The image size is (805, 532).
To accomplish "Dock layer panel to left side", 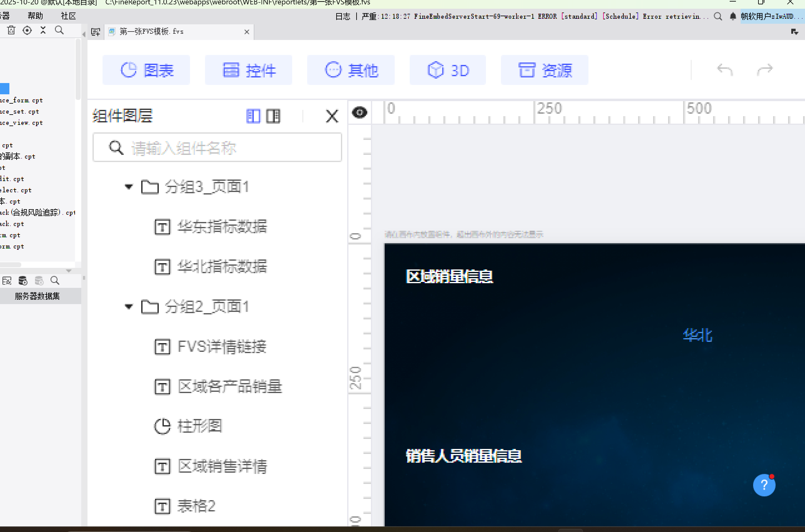I will point(253,116).
